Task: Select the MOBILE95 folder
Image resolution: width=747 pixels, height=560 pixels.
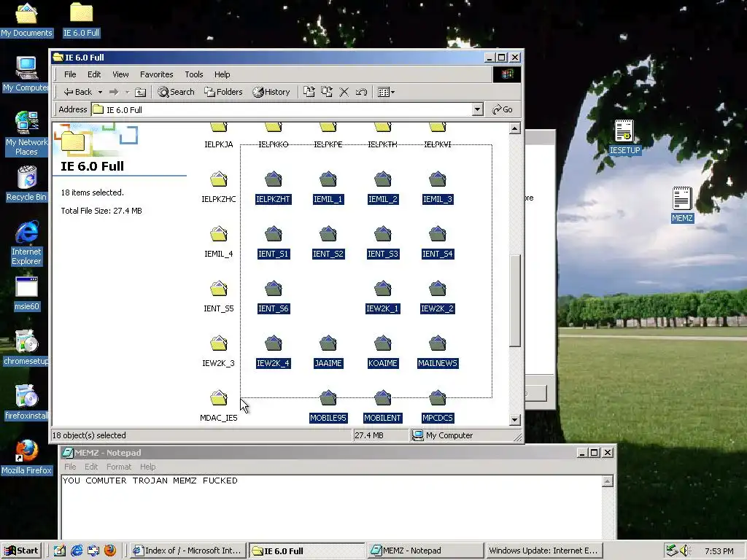Action: coord(328,405)
